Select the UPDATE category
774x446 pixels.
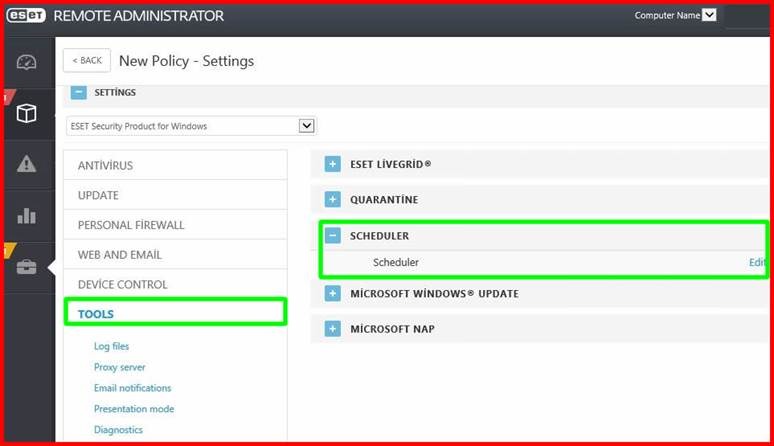pyautogui.click(x=175, y=195)
